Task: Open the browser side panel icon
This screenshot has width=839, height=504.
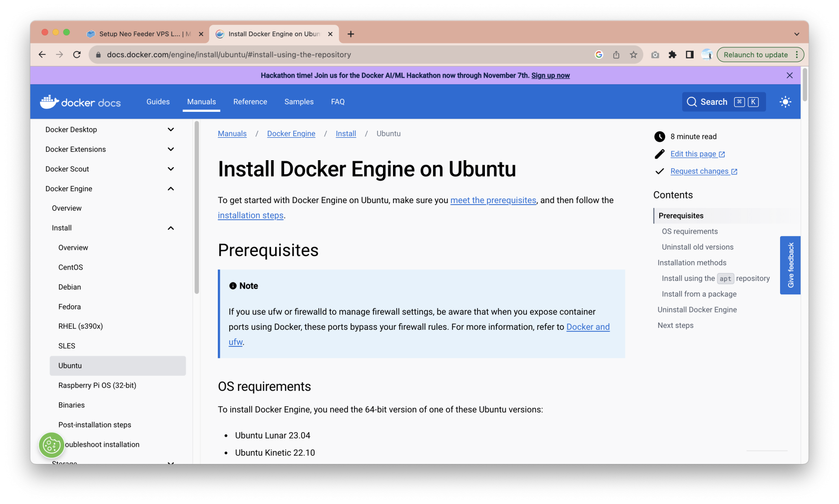Action: pos(690,54)
